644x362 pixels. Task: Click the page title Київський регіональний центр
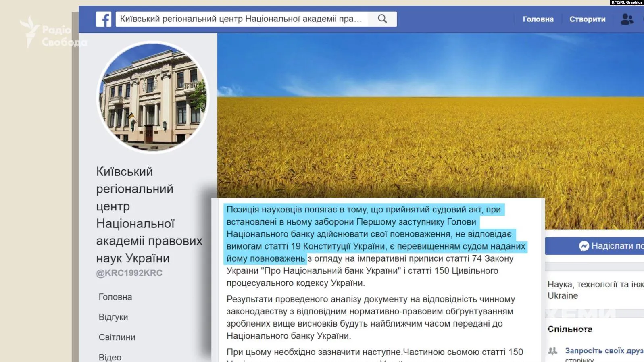click(x=149, y=215)
